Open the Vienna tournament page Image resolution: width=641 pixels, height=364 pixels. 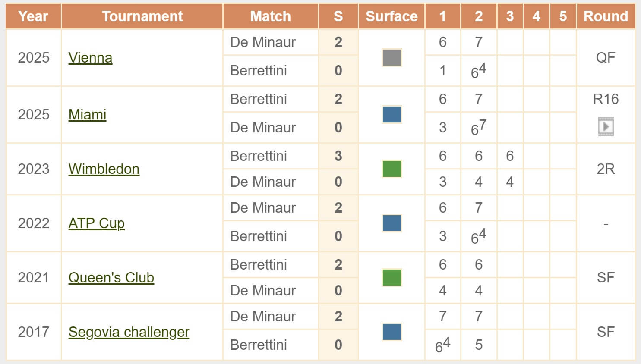tap(90, 58)
